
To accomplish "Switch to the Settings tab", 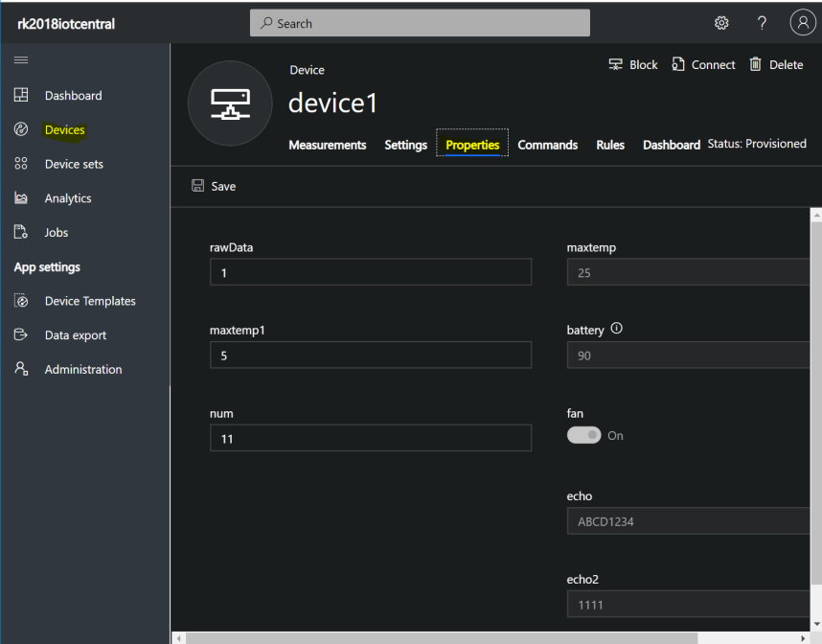I will pyautogui.click(x=406, y=145).
